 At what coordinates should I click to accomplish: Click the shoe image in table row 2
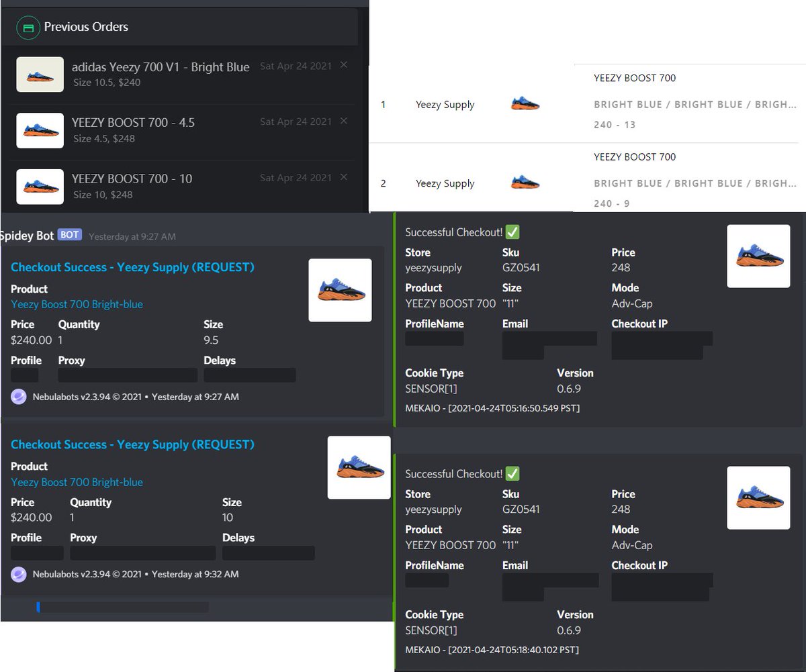(525, 182)
